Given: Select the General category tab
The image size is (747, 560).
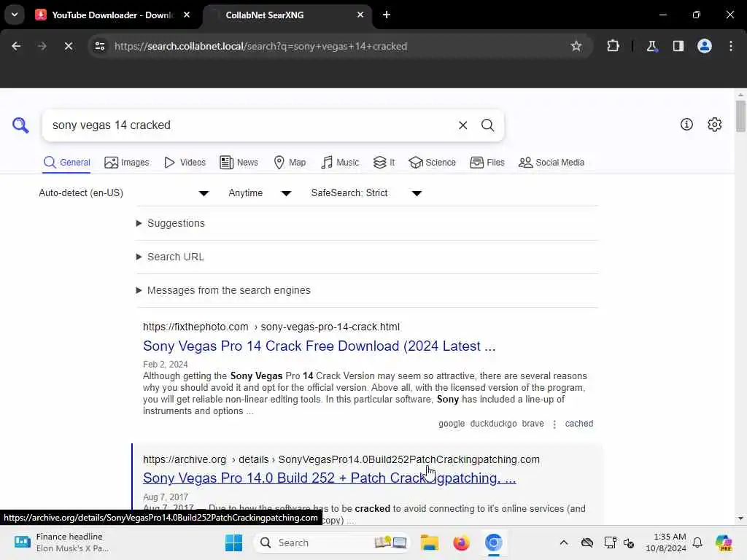Looking at the screenshot, I should click(x=66, y=163).
